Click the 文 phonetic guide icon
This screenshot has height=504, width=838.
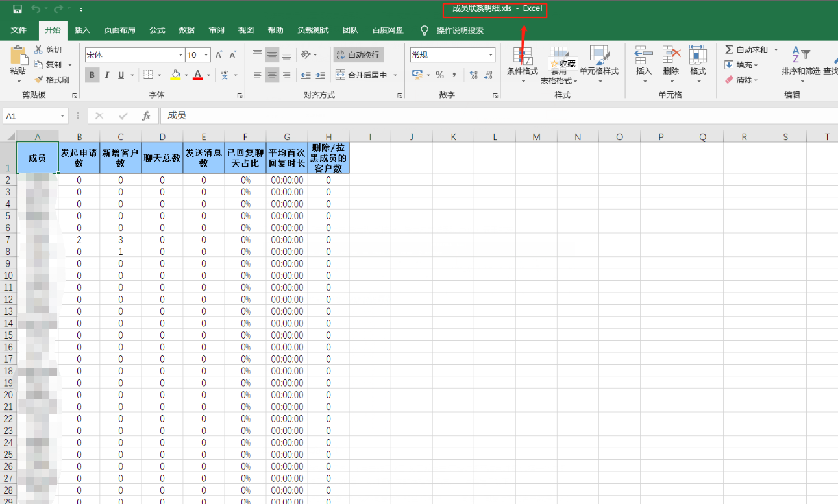click(225, 75)
